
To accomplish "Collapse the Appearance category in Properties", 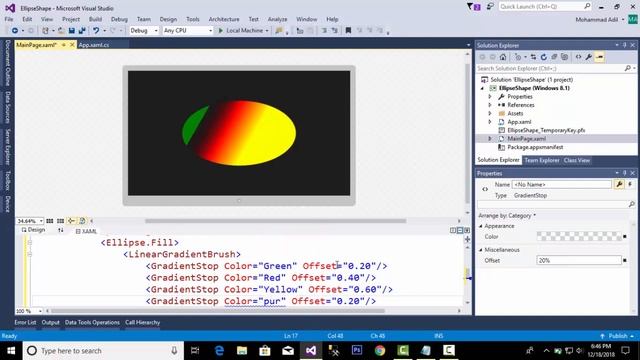I will 481,226.
